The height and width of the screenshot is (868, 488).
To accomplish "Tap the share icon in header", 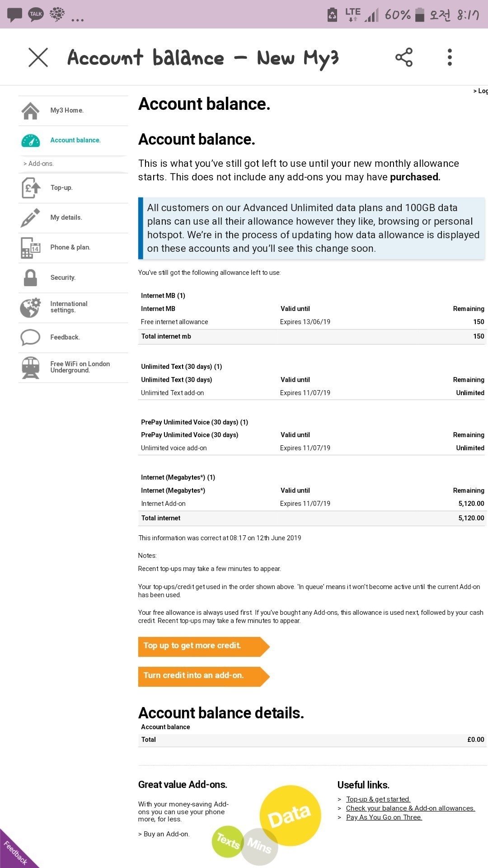I will point(404,57).
